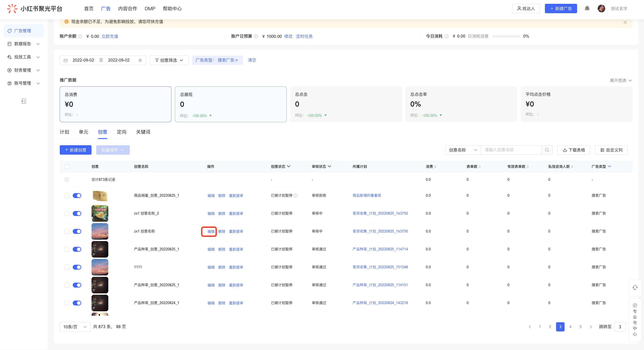Clear the date range with the x icon
644x350 pixels.
coord(140,60)
